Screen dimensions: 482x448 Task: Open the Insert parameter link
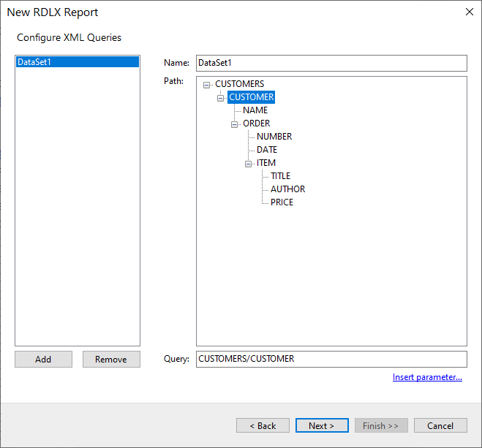pos(427,377)
